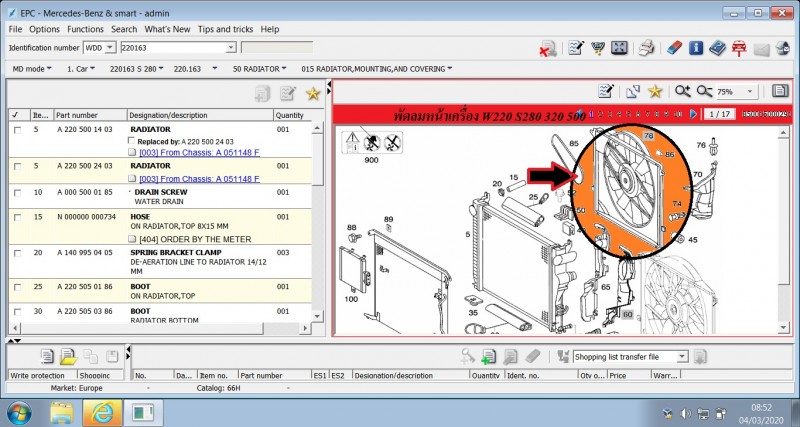Tick checkbox for radiator A 220 500 14 03

[x=17, y=130]
